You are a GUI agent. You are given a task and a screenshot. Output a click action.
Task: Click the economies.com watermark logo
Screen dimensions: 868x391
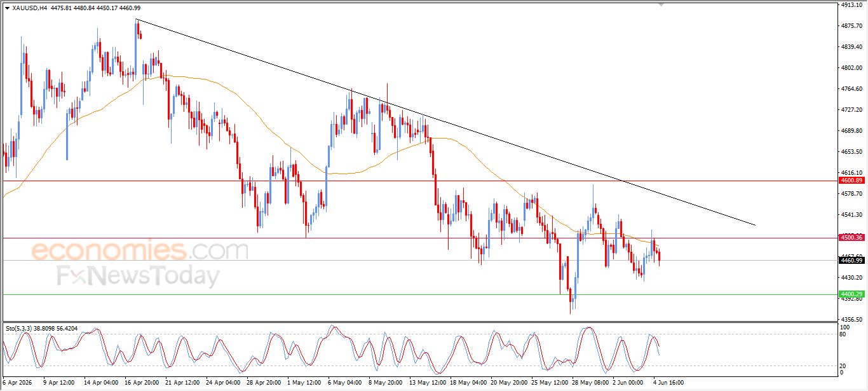[140, 250]
